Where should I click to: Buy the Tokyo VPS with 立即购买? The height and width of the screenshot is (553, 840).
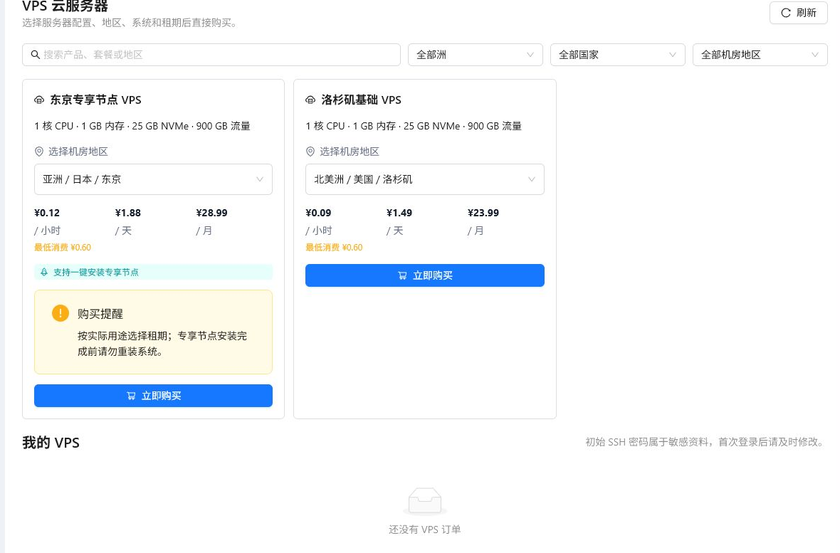(x=153, y=395)
